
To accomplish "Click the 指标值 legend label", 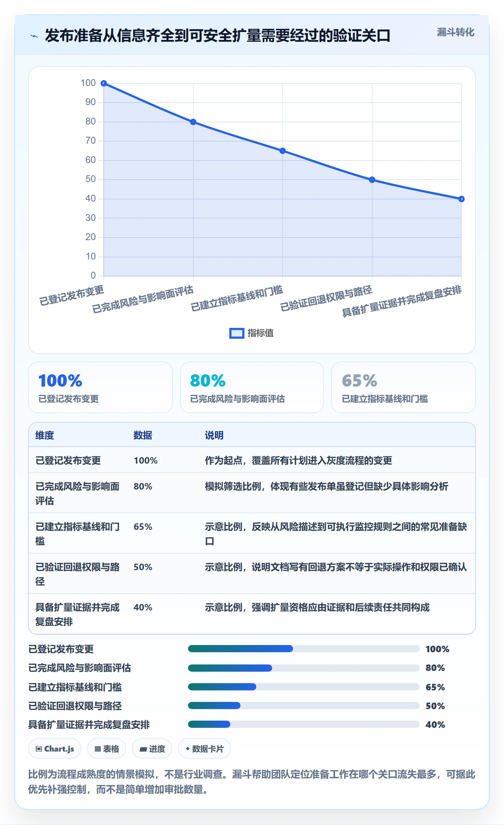I will [261, 333].
